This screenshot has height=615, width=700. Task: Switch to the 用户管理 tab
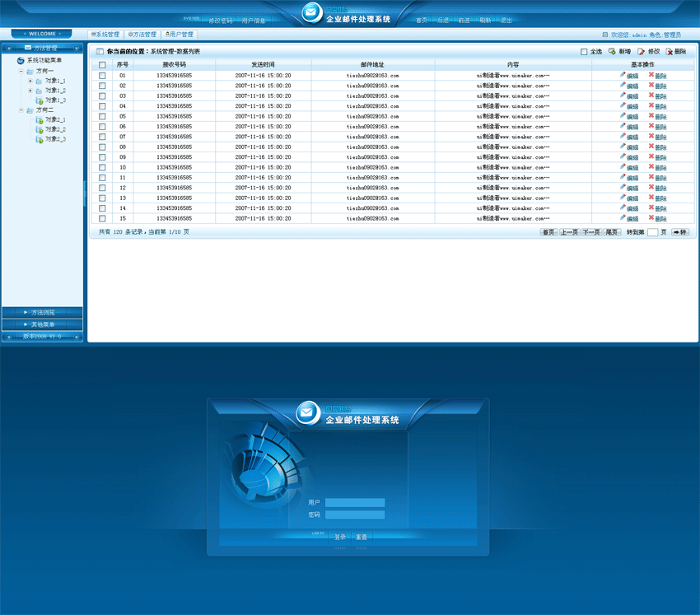pos(179,35)
